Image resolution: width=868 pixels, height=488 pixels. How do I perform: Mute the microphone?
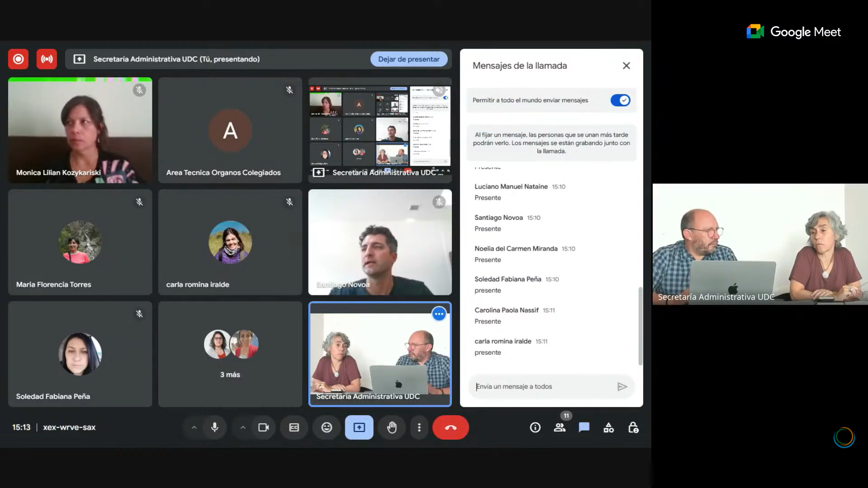click(215, 427)
